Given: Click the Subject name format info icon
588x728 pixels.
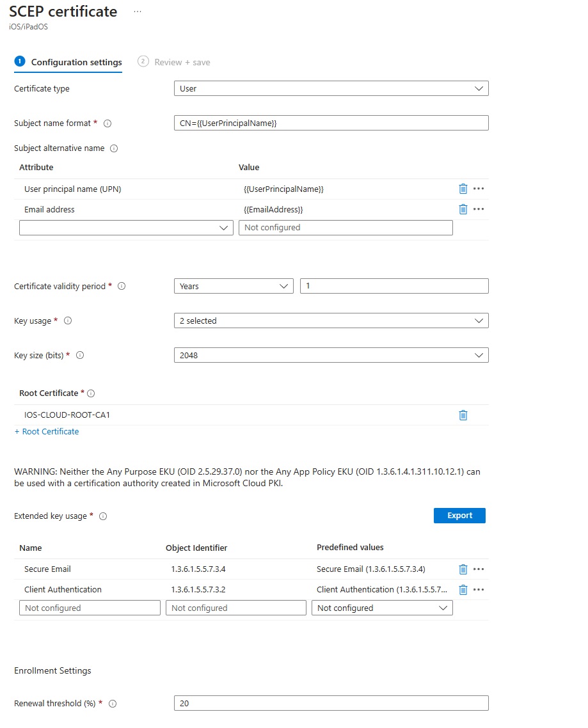Looking at the screenshot, I should tap(106, 123).
